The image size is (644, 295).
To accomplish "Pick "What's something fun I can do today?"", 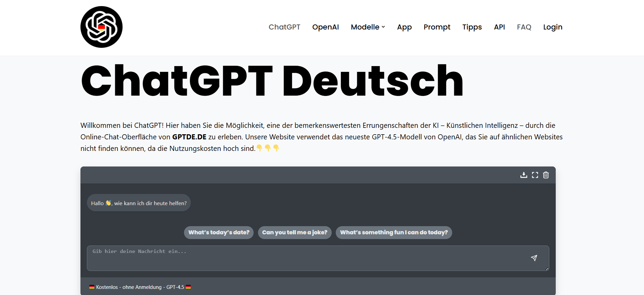I will click(393, 233).
